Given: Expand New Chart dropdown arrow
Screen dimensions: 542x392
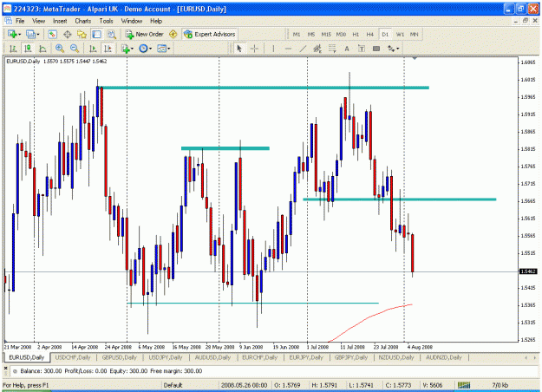Looking at the screenshot, I should pyautogui.click(x=19, y=34).
